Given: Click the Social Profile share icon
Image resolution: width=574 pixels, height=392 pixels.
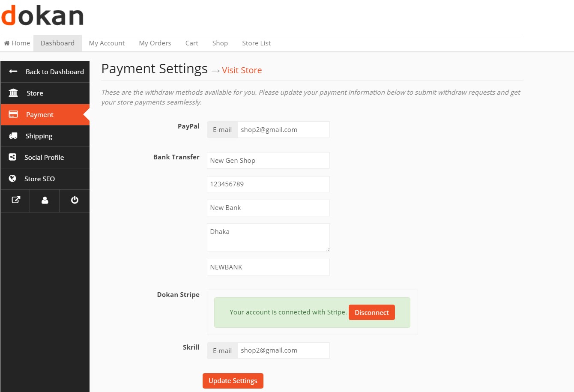Looking at the screenshot, I should 12,157.
